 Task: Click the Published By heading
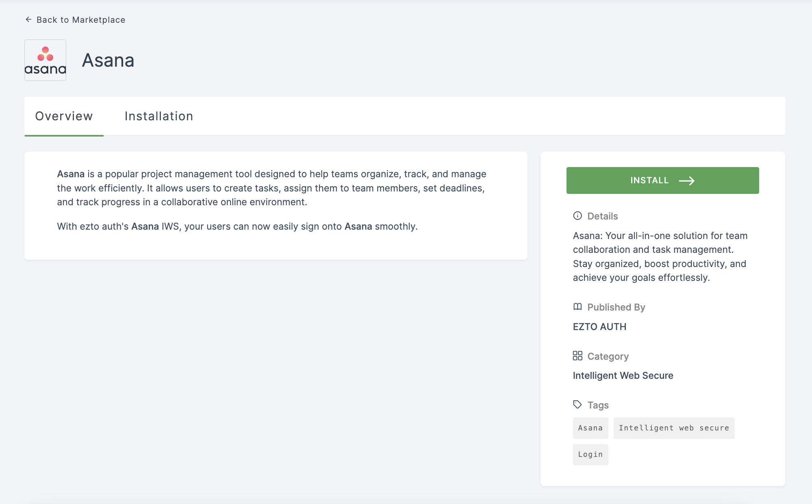[616, 307]
